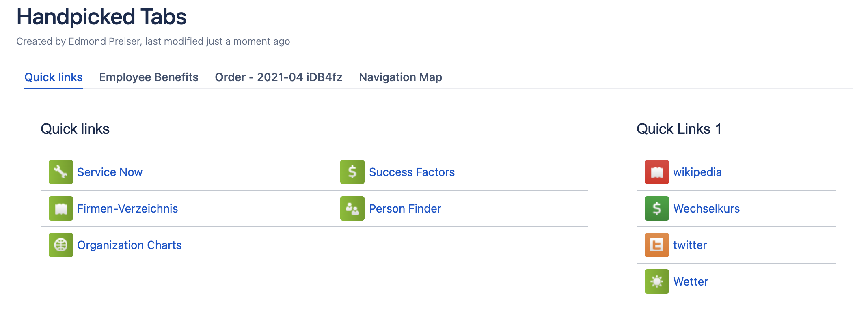Screen dimensions: 868x322
Task: Follow the Success Factors link
Action: 412,172
